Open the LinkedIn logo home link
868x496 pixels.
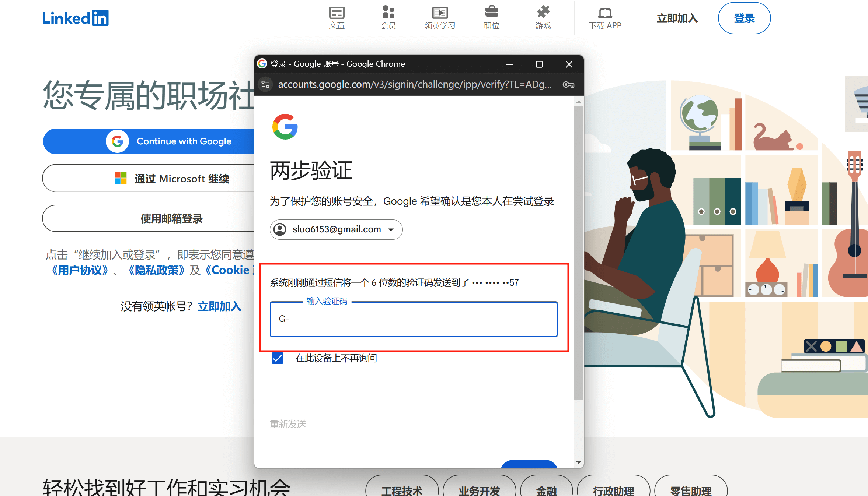76,18
